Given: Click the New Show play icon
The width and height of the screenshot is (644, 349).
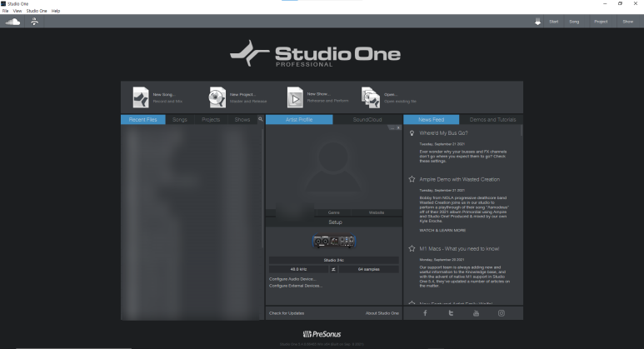Looking at the screenshot, I should point(295,97).
